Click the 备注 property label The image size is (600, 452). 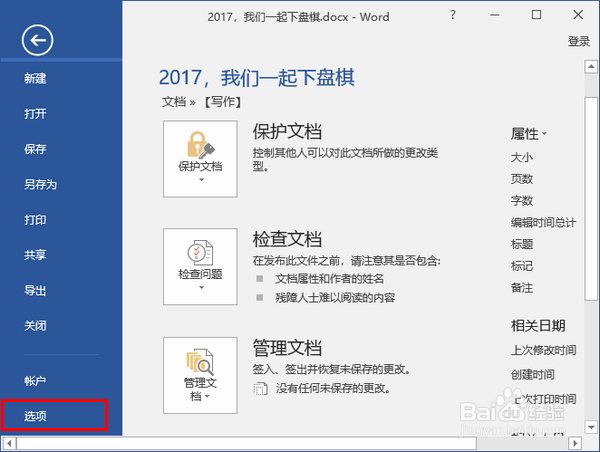[522, 287]
